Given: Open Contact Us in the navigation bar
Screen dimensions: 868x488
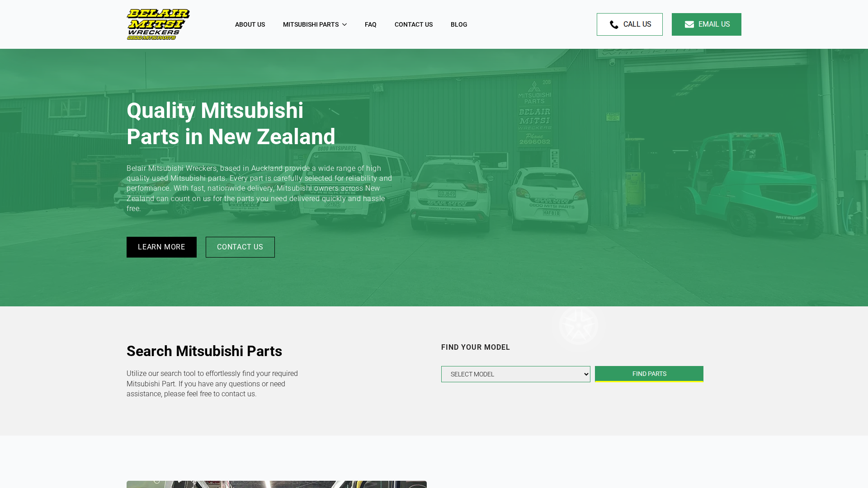Looking at the screenshot, I should [414, 24].
